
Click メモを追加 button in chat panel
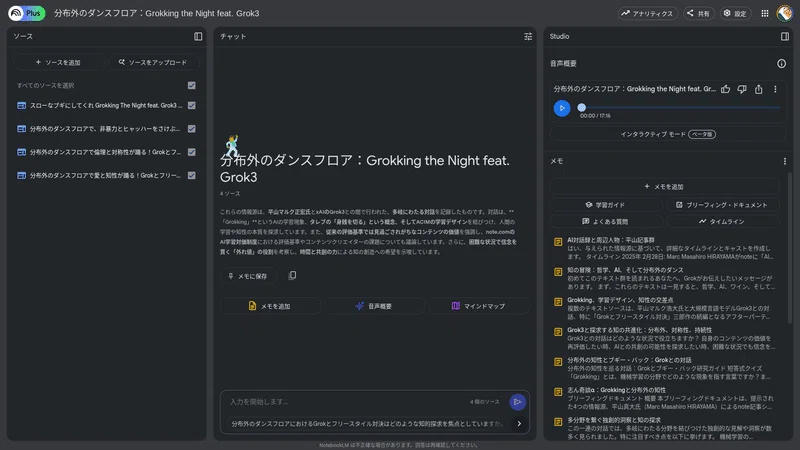point(270,306)
